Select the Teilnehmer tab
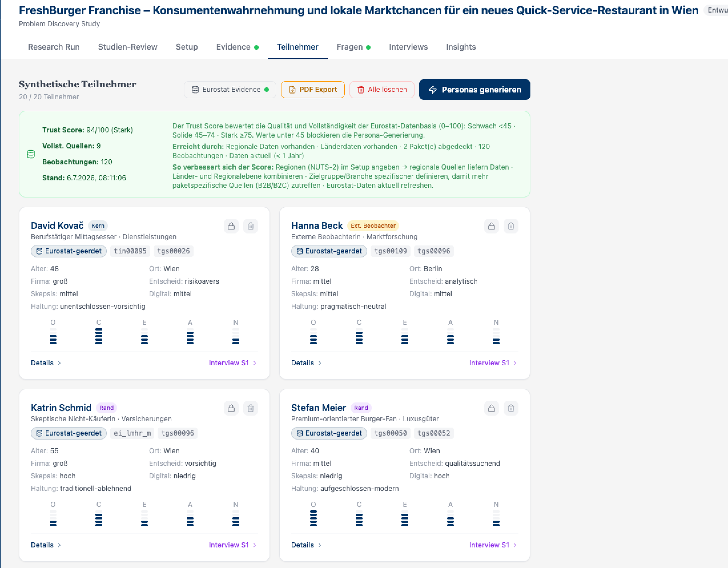Screen dimensions: 728x568 pyautogui.click(x=298, y=47)
